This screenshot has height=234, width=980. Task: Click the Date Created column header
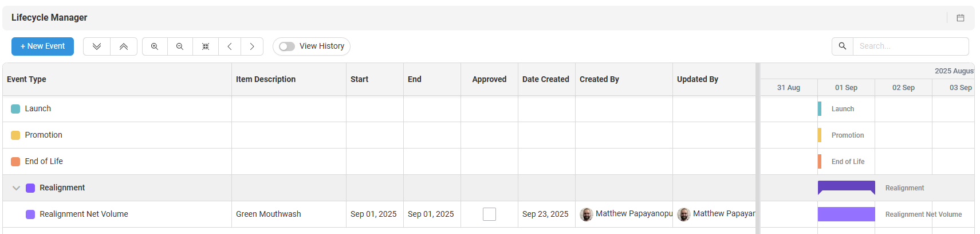tap(545, 79)
